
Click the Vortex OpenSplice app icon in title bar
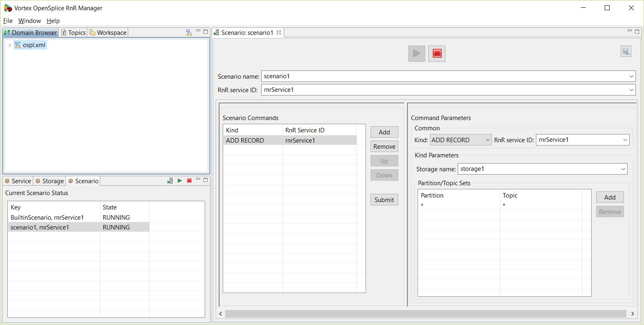(8, 8)
